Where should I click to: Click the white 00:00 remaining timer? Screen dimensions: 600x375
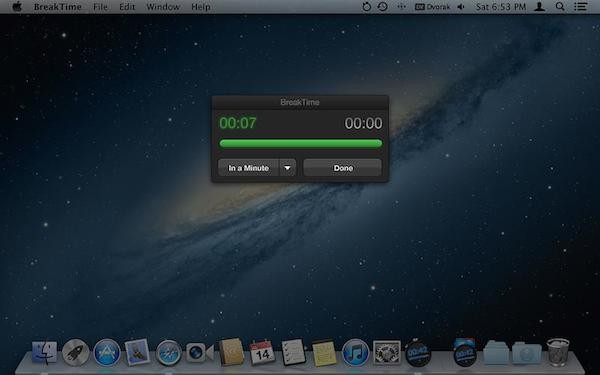click(363, 123)
